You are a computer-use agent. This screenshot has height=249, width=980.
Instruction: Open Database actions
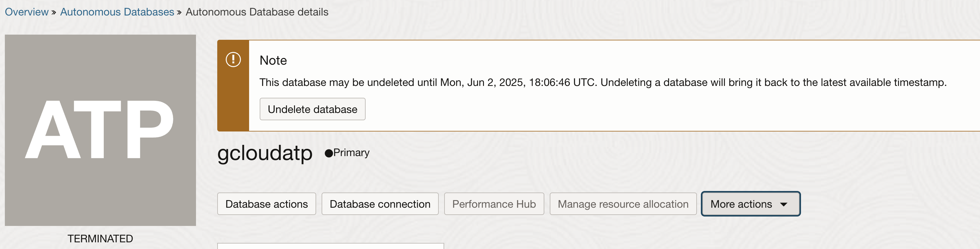click(x=267, y=204)
